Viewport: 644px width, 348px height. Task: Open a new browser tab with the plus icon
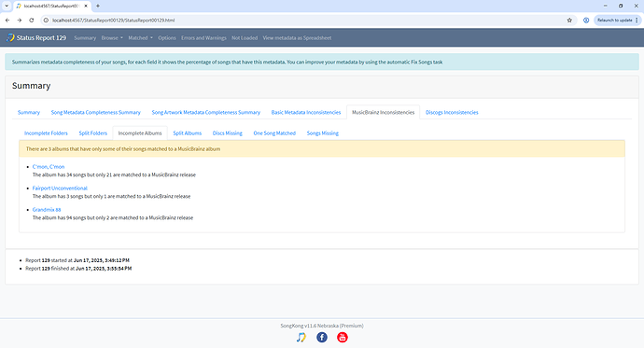98,6
